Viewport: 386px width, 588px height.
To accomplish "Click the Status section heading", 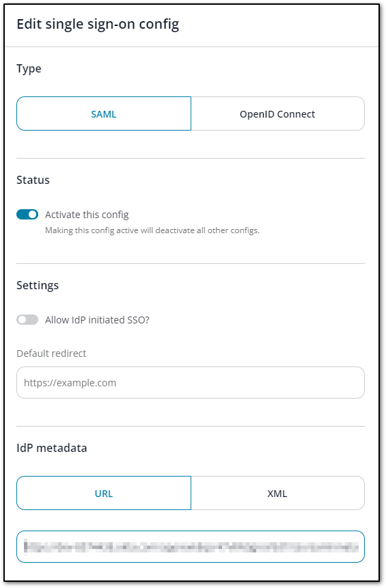I will [33, 180].
